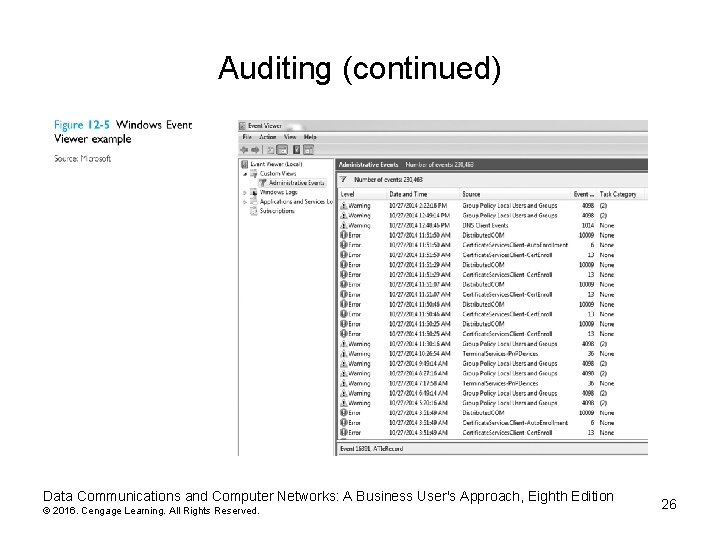Screen dimensions: 720x540
Task: Sort by the Task Category column header
Action: click(620, 194)
